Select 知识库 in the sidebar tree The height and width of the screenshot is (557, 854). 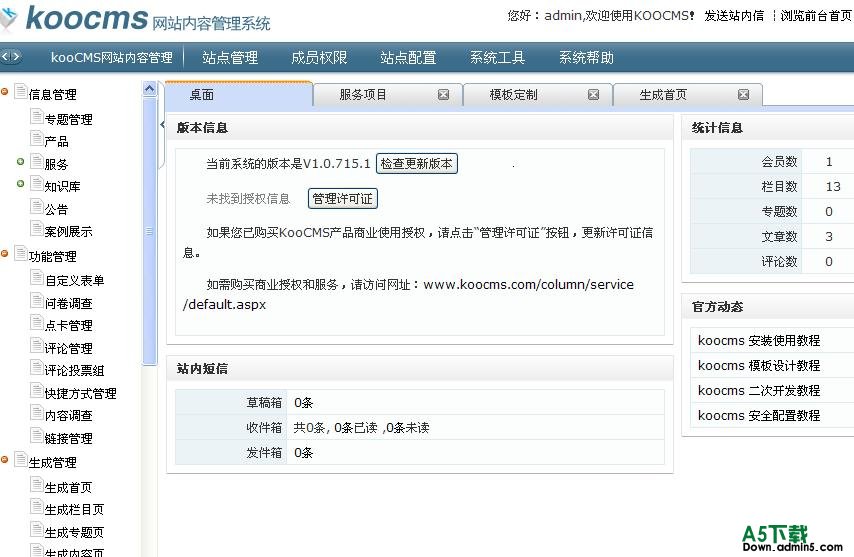click(x=63, y=187)
